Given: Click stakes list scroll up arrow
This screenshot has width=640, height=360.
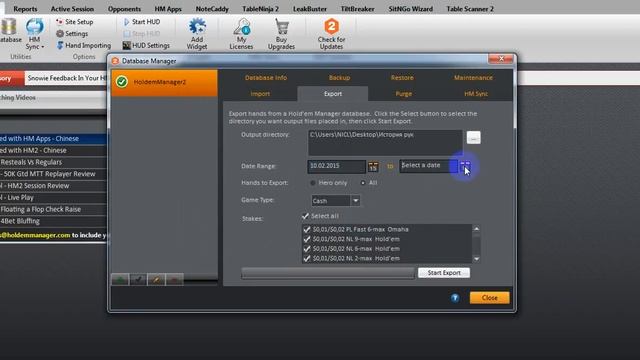Looking at the screenshot, I should [x=476, y=229].
